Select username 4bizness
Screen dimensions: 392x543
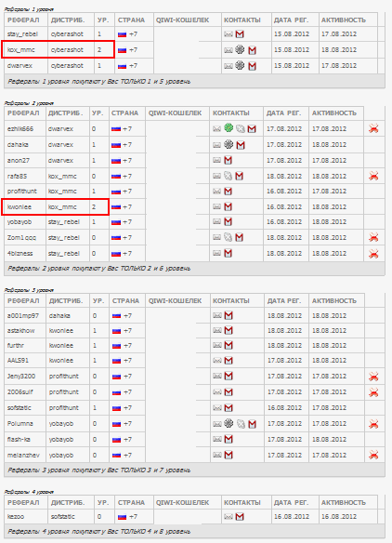click(20, 254)
